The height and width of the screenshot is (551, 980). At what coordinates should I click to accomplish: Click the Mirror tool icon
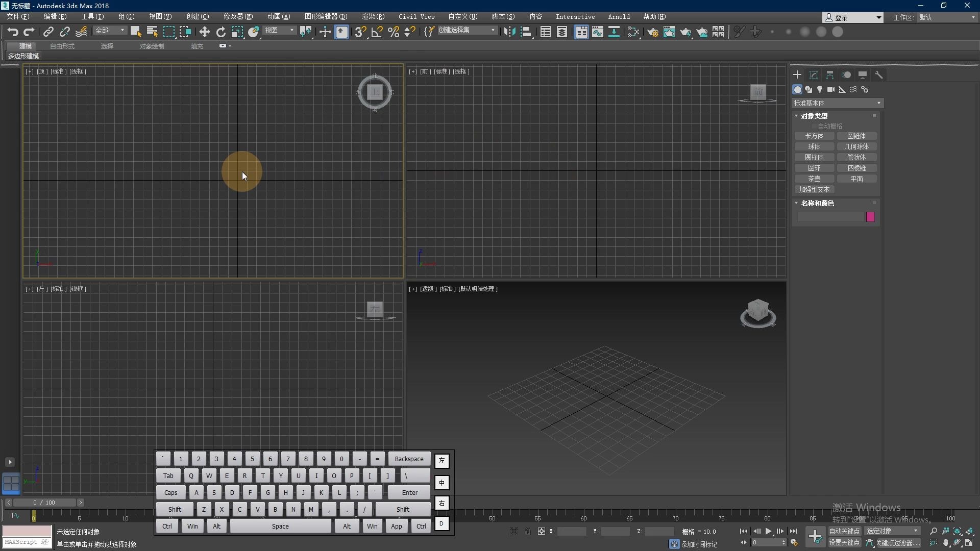[509, 32]
